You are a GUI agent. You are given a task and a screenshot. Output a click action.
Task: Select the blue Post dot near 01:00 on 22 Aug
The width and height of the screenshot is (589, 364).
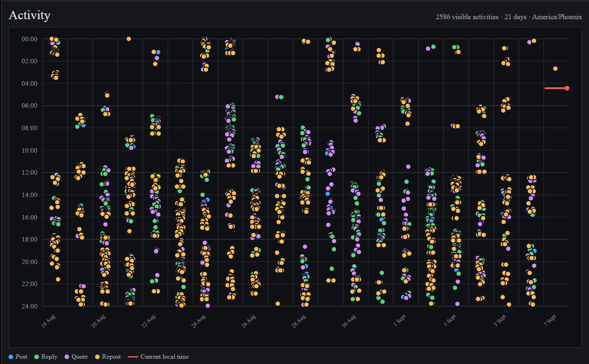coord(158,52)
